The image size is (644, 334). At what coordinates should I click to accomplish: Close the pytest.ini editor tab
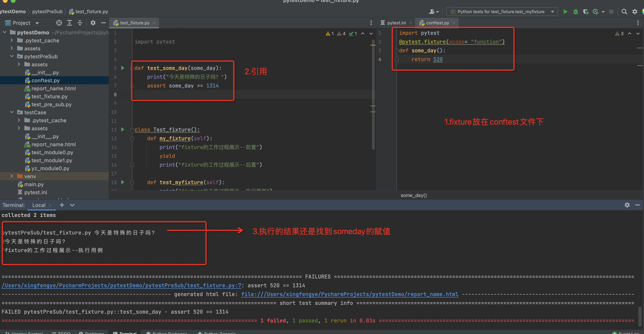(x=410, y=23)
